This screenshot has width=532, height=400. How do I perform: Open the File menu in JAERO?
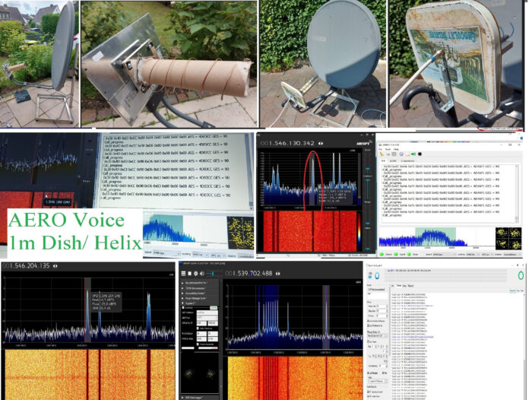click(x=380, y=149)
